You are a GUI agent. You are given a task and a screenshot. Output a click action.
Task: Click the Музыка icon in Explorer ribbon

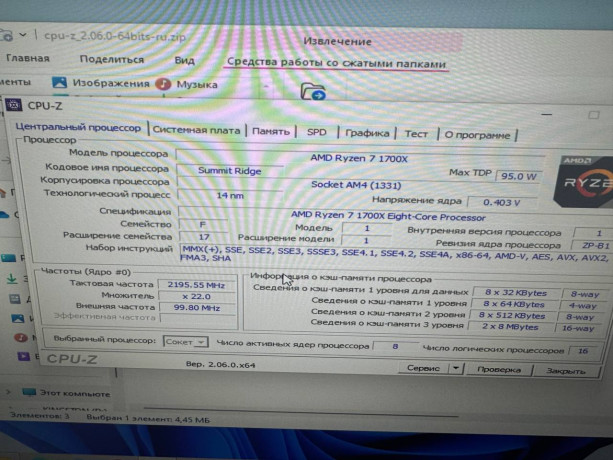tap(163, 84)
